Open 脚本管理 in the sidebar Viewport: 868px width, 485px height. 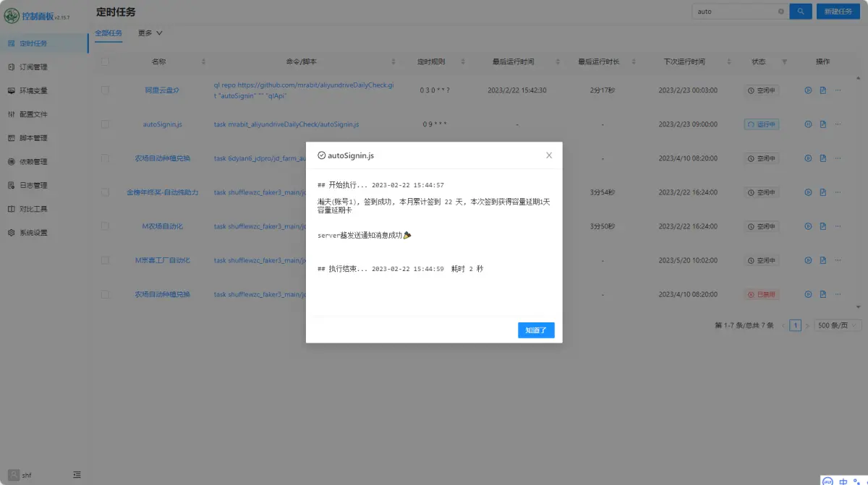click(x=43, y=137)
